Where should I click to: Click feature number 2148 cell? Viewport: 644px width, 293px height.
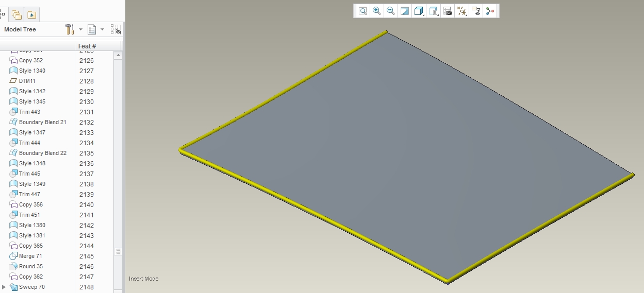(x=87, y=287)
